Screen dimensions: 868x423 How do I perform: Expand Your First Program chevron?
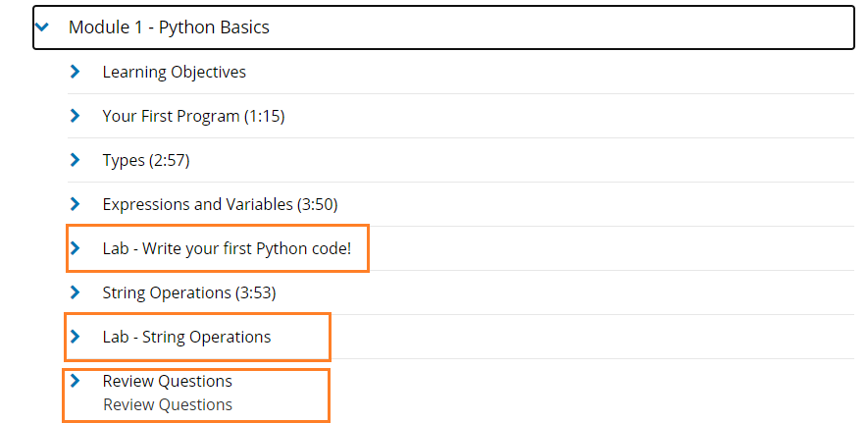(x=76, y=116)
